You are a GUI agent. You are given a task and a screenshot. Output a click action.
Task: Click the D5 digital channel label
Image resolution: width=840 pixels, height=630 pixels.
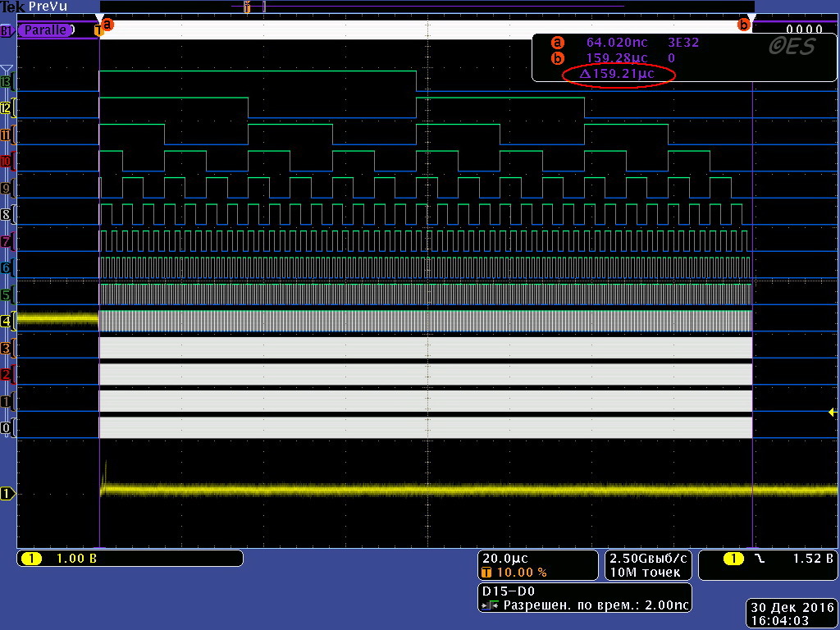pyautogui.click(x=6, y=294)
